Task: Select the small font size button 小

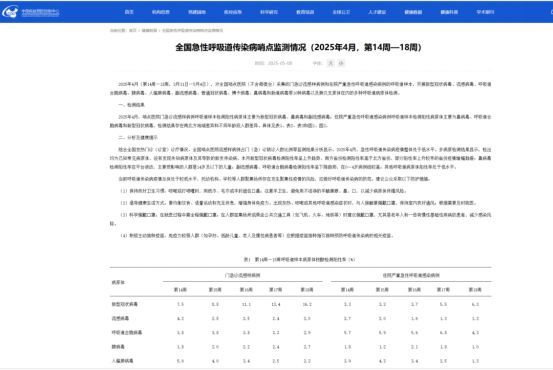Action: coord(341,63)
